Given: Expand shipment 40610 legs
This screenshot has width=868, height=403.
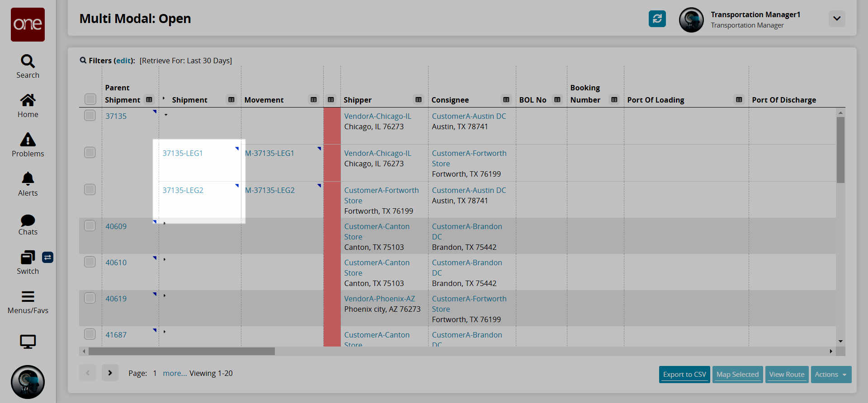Looking at the screenshot, I should (165, 259).
